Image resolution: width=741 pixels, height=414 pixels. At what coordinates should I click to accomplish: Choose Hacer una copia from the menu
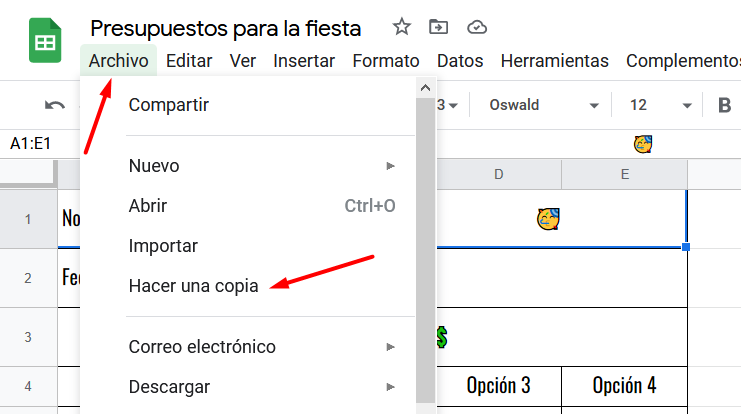tap(193, 286)
